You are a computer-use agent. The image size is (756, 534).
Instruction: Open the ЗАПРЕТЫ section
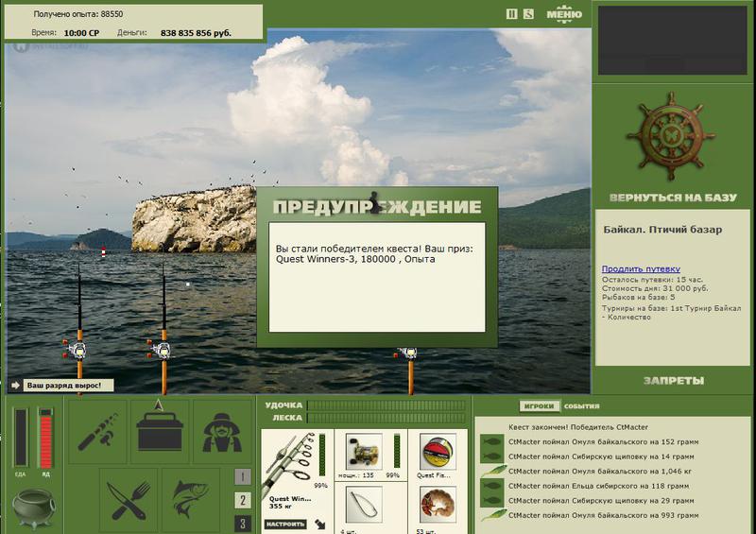pyautogui.click(x=674, y=381)
